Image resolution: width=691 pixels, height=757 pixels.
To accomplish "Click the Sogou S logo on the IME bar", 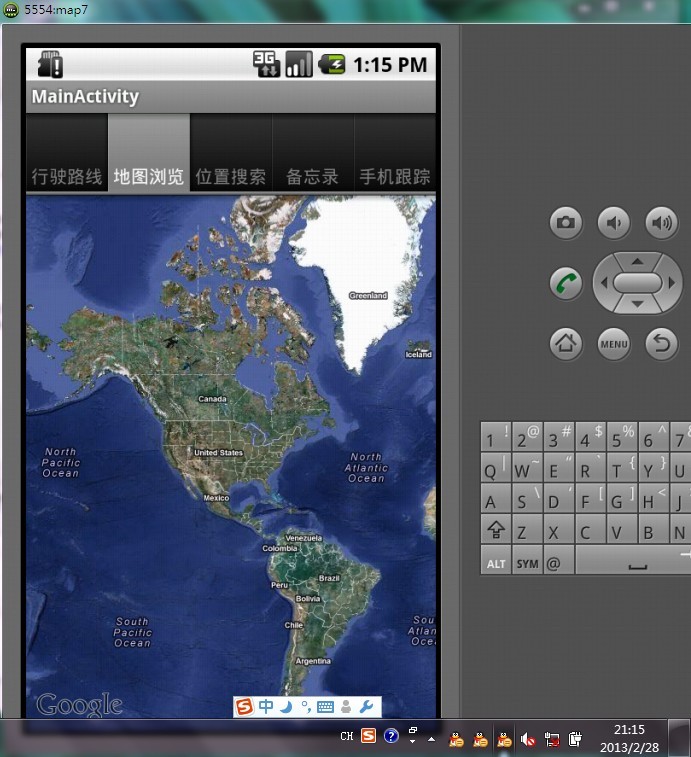I will coord(244,707).
